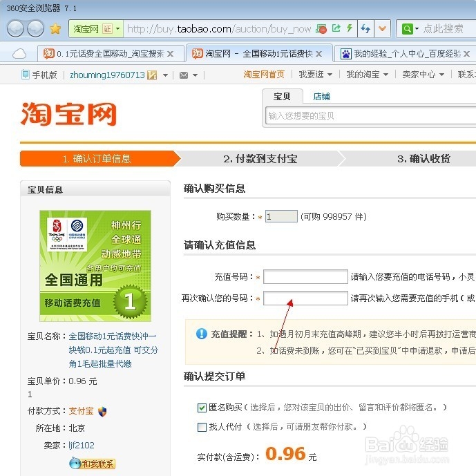The height and width of the screenshot is (476, 476).
Task: Toggle the 匿名购买 checkbox
Action: tap(202, 408)
